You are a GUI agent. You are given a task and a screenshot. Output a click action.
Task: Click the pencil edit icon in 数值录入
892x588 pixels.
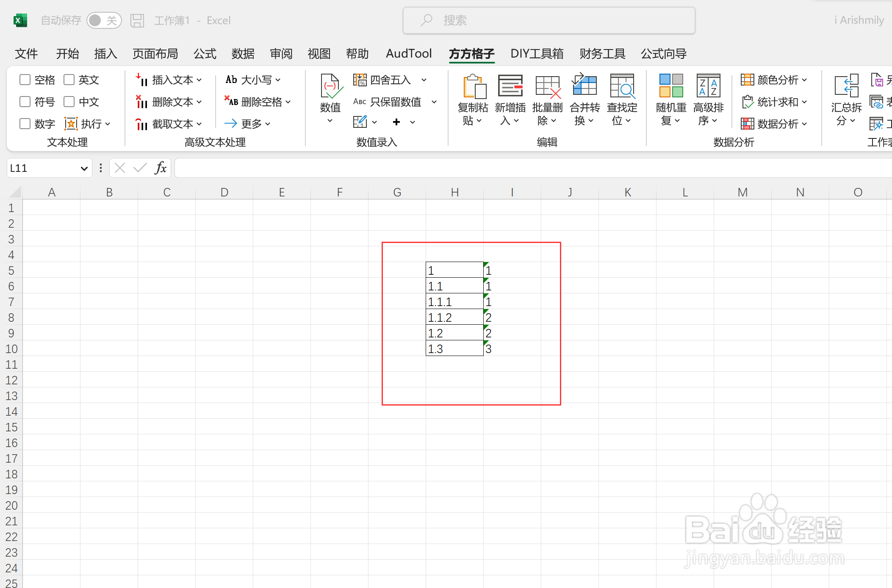(360, 122)
